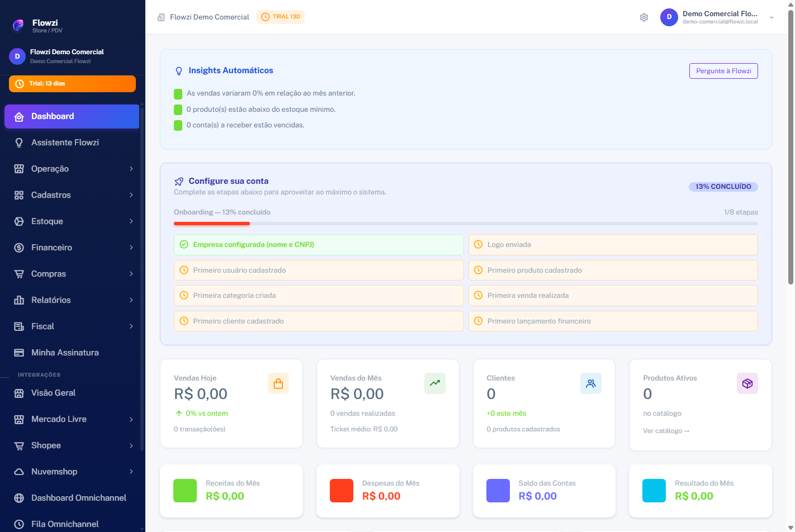Click the lightbulb icon beside Insights Automáticos
795x532 pixels.
[179, 71]
